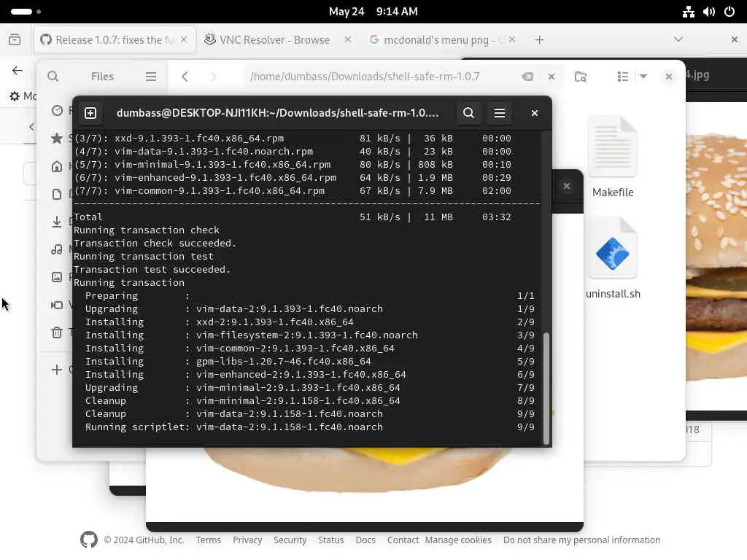Open Docs link in GitHub footer

(x=365, y=540)
